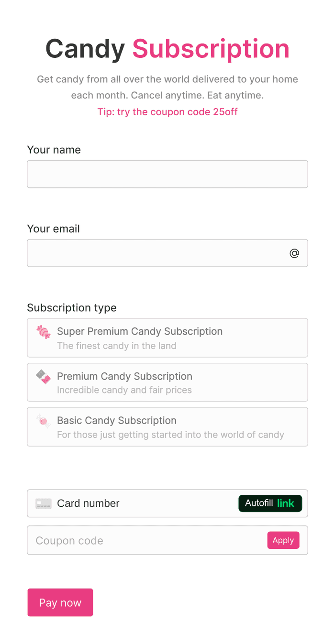Viewport: 335px width, 644px height.
Task: Click the Apply button for the coupon
Action: tap(283, 540)
